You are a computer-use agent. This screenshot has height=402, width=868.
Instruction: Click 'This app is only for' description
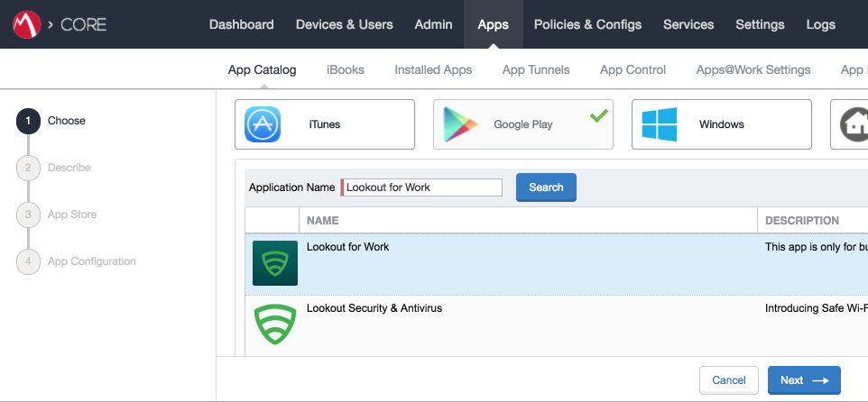(817, 247)
